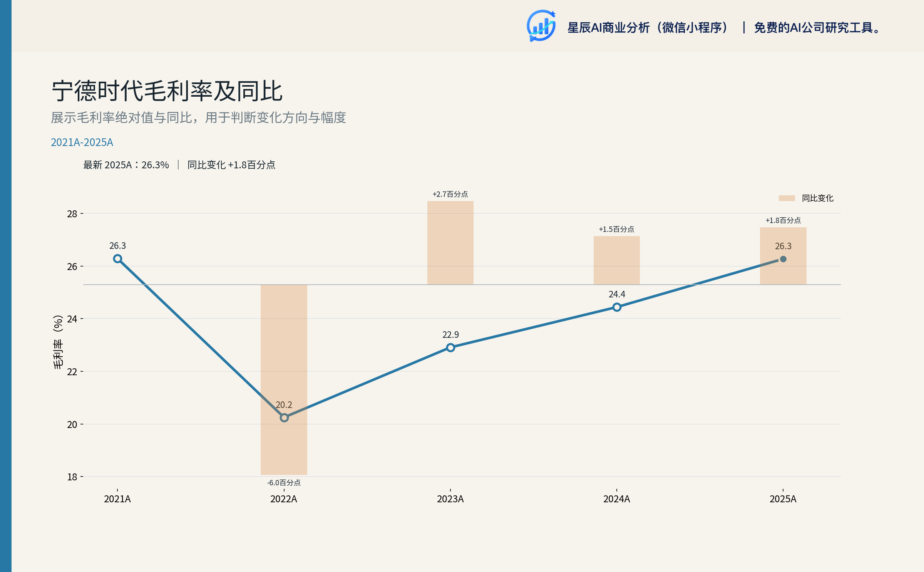924x572 pixels.
Task: Click the title 宁德时代毛利率及同比
Action: (167, 91)
